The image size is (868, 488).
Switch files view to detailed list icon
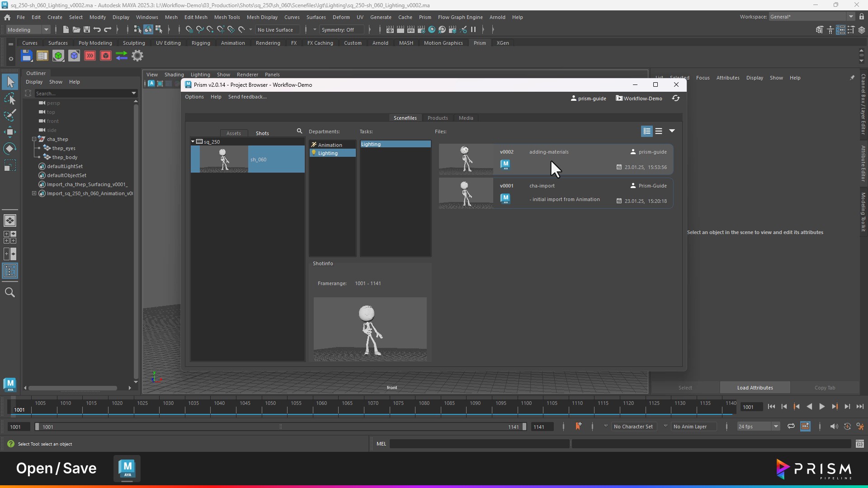click(647, 131)
